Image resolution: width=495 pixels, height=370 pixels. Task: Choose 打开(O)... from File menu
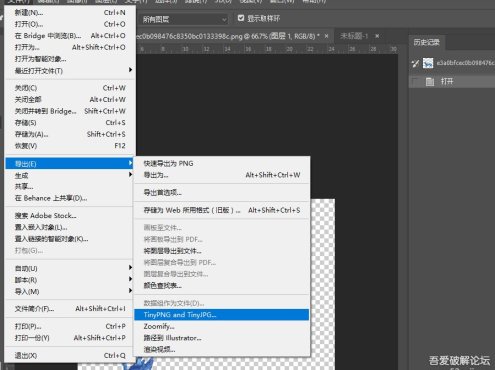(69, 24)
